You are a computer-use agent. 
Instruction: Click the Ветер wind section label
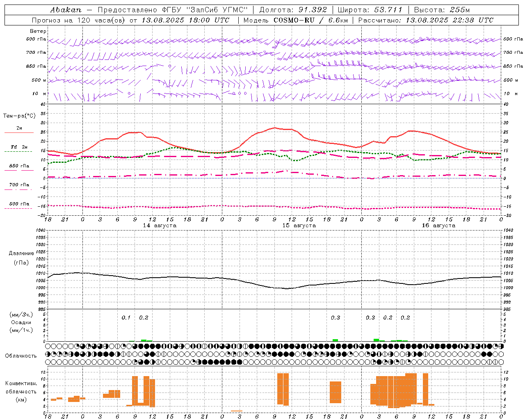pyautogui.click(x=38, y=31)
